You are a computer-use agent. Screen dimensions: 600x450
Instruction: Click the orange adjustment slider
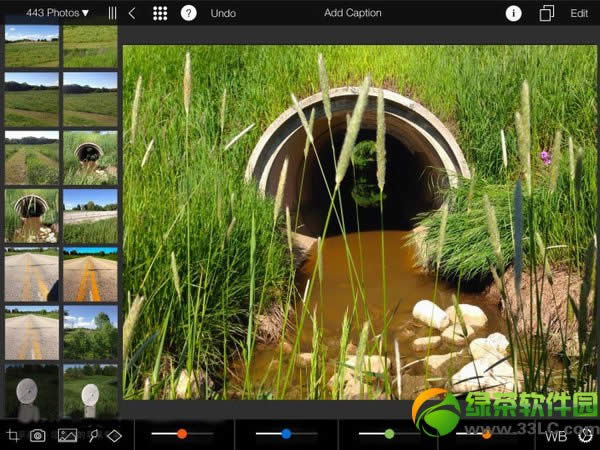tap(182, 434)
